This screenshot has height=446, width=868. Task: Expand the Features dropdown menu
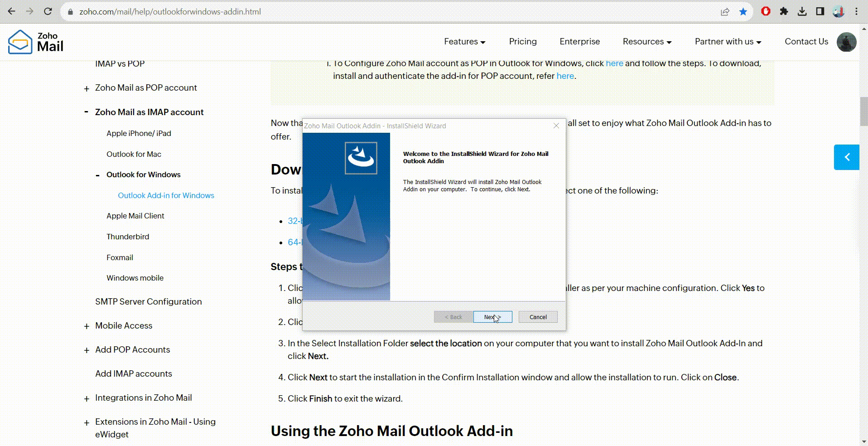point(464,42)
